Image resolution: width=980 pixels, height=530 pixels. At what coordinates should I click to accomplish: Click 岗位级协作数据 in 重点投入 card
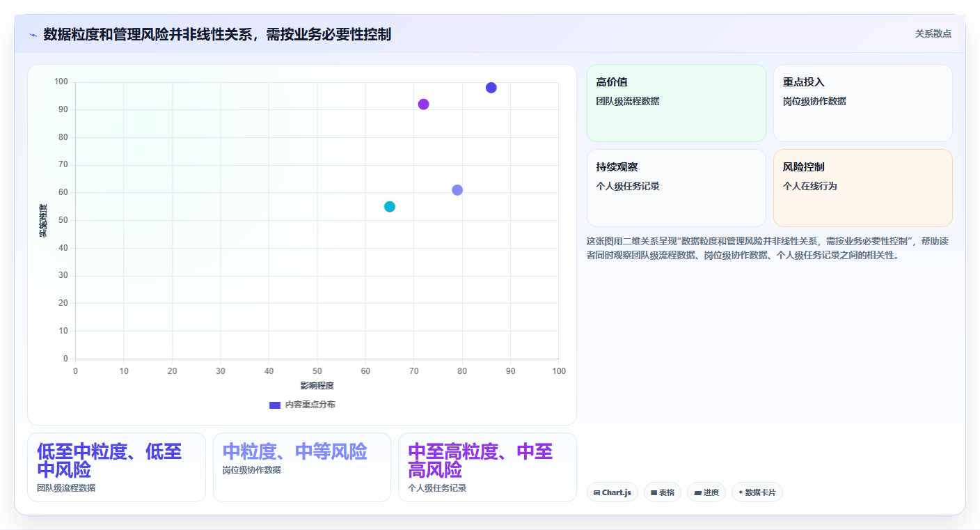(x=814, y=101)
